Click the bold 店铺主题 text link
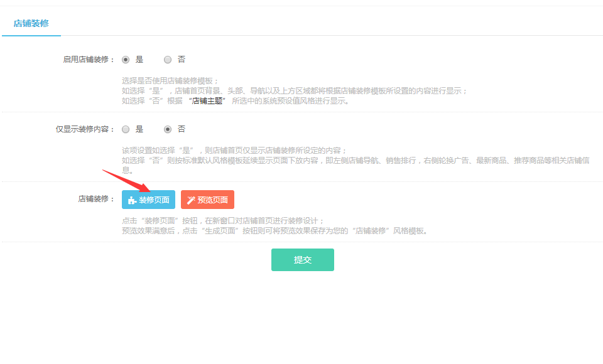Viewport: 603px width, 364px height. coord(207,100)
